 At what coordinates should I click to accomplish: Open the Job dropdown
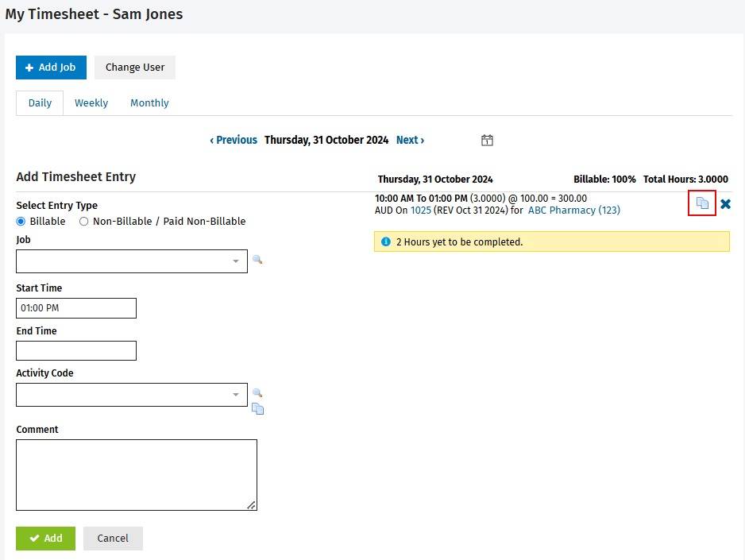tap(132, 261)
